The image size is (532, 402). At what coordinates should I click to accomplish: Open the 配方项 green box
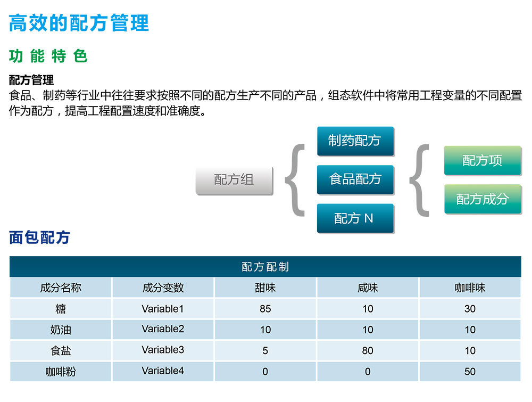coord(482,160)
